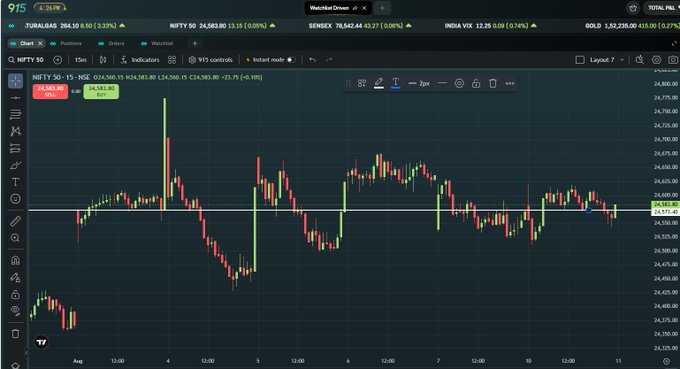Open chart settings hexagon icon
This screenshot has height=369, width=680.
click(x=657, y=60)
